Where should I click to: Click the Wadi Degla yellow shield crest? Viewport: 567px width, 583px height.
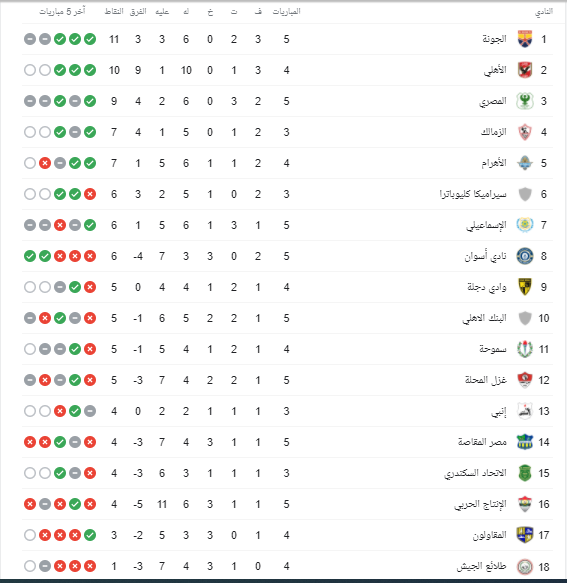[x=525, y=287]
